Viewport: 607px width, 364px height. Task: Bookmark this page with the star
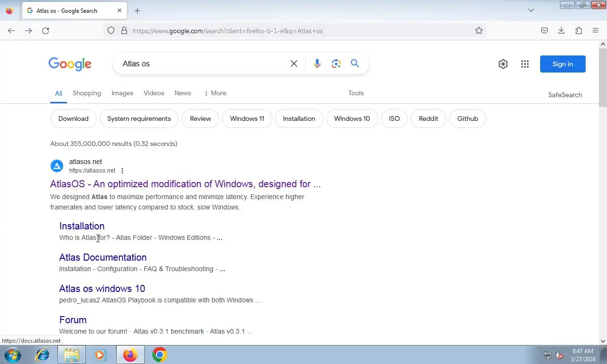click(479, 31)
